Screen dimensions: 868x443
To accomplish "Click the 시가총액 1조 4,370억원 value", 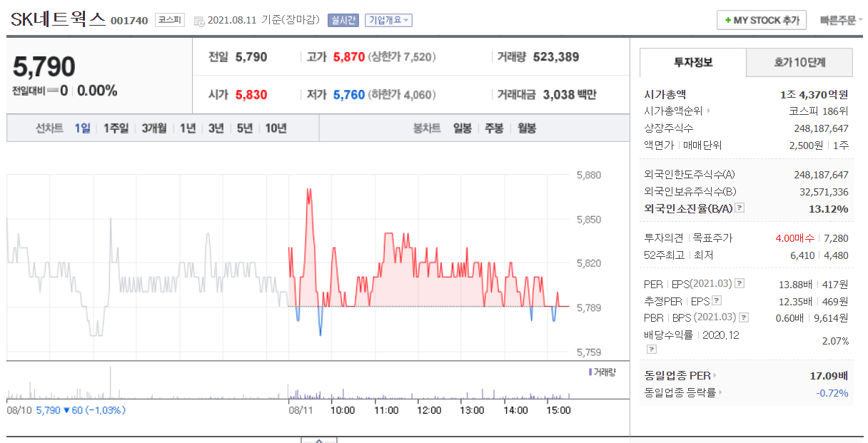I will point(814,94).
